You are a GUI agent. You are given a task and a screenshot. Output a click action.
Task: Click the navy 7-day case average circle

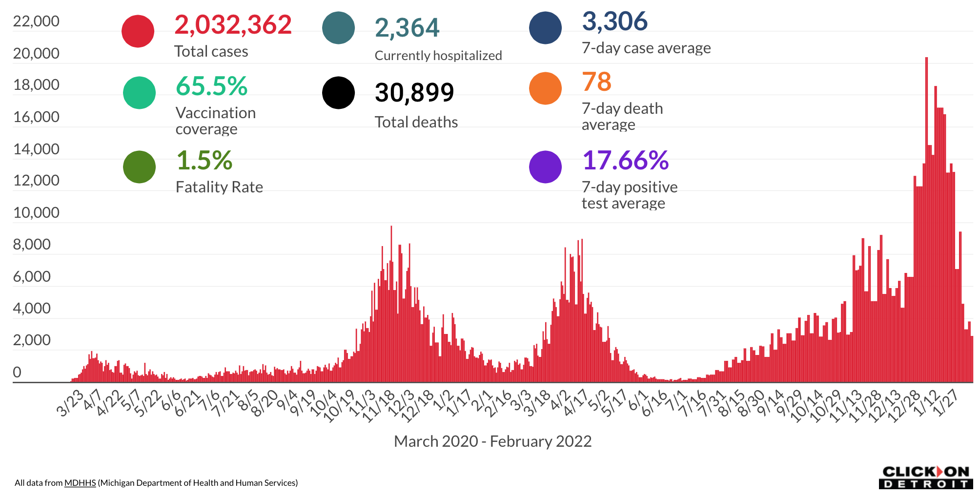pos(545,28)
